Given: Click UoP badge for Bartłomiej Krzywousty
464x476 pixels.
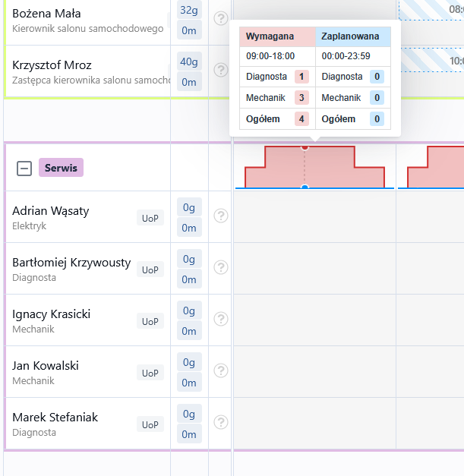Looking at the screenshot, I should click(150, 270).
